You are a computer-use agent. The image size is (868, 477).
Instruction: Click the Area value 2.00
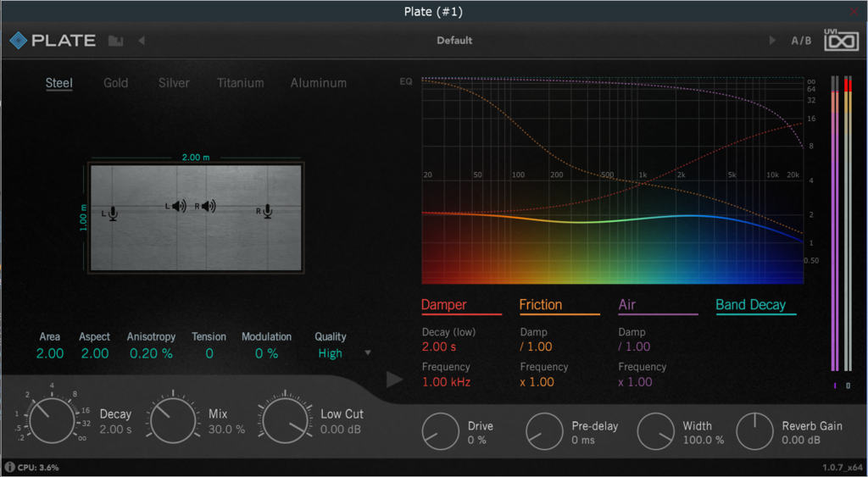(x=50, y=353)
